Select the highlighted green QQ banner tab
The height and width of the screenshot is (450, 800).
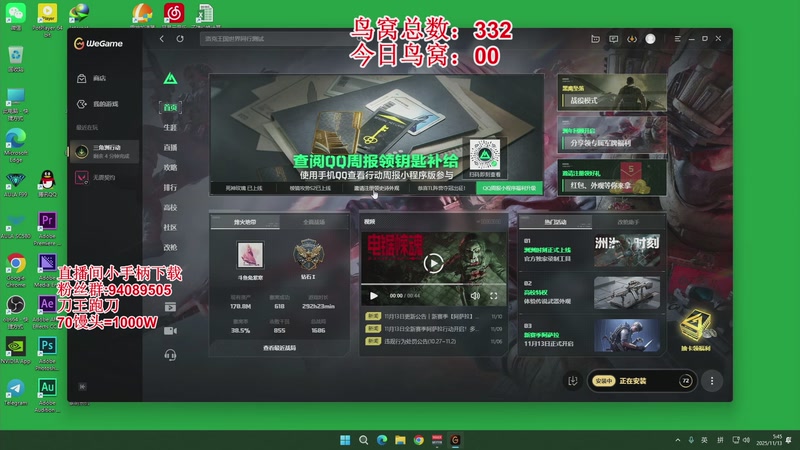tap(509, 188)
